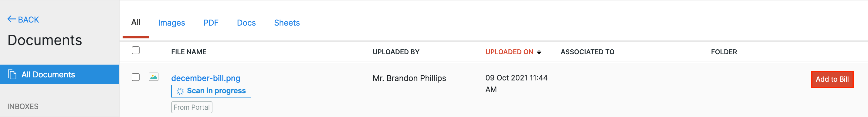Sort by Uploaded On column

(x=509, y=52)
